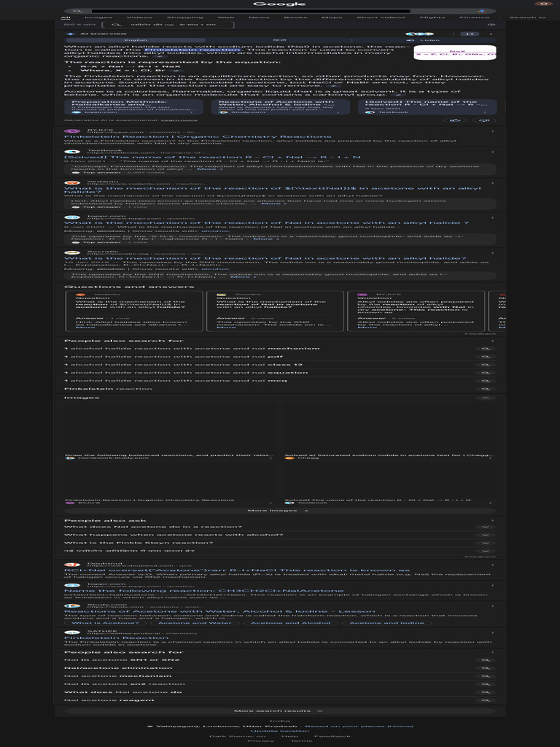Click search icon beside 'mechanism' related search
Viewport: 560px width, 747px height.
tap(486, 349)
